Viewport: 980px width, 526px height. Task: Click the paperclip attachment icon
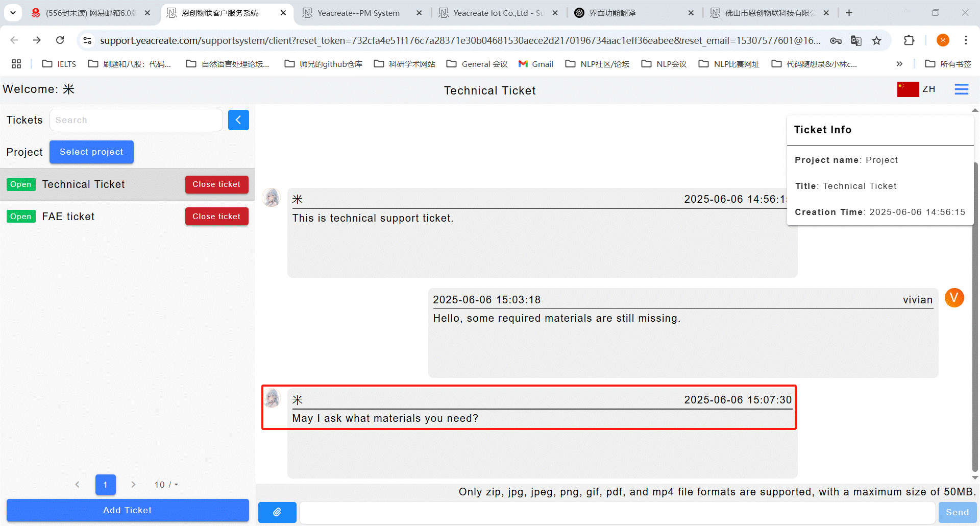pos(277,512)
